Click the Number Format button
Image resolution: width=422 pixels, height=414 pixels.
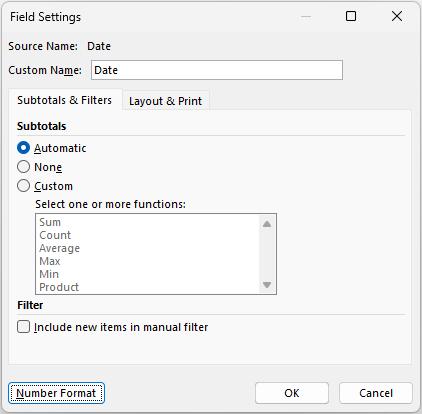(56, 393)
